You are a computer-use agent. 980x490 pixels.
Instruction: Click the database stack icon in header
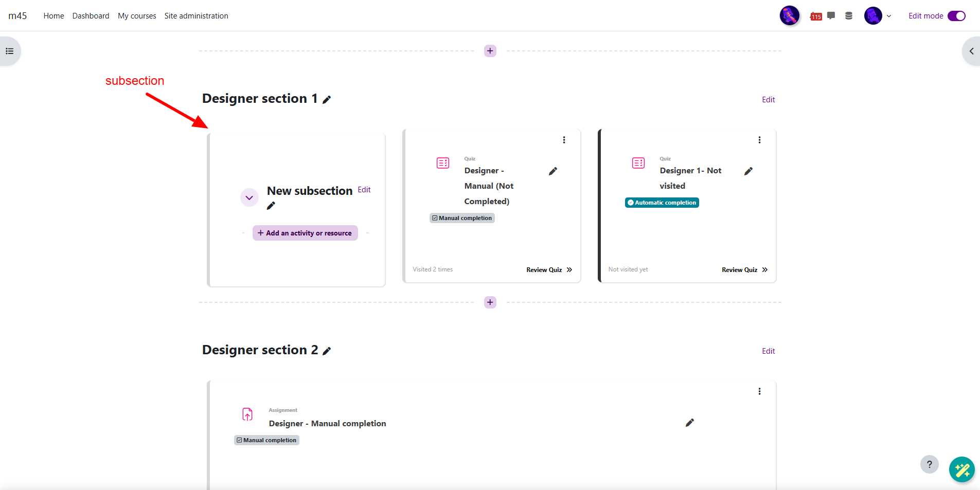coord(849,16)
